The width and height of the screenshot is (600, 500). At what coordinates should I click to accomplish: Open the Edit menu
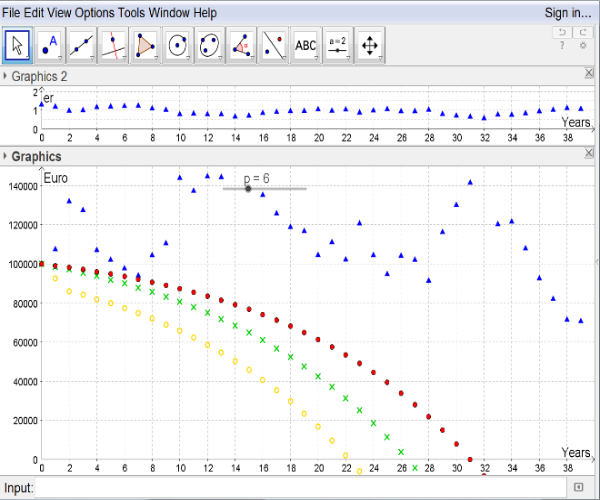[34, 13]
